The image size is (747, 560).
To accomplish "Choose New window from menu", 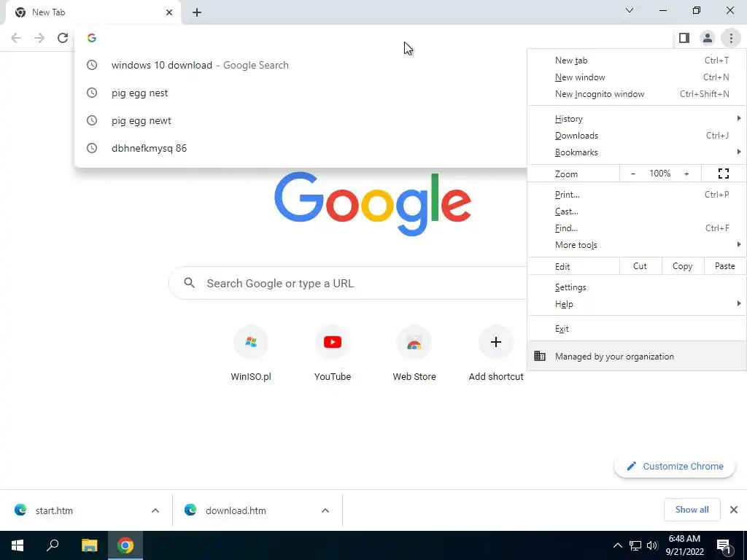I will click(x=637, y=77).
